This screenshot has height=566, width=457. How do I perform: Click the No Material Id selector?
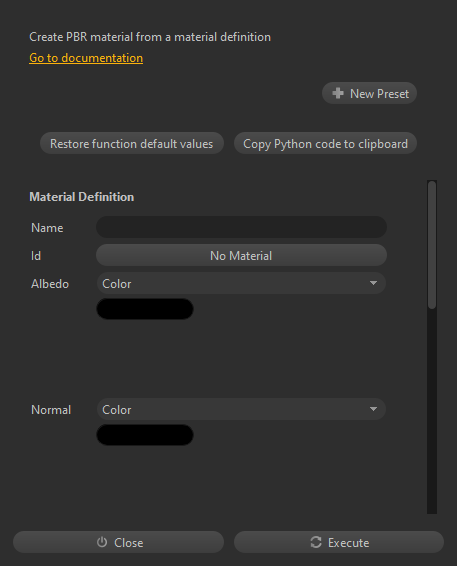(241, 255)
